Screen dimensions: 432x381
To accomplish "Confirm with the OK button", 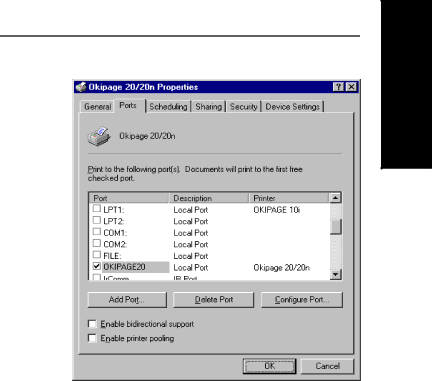I will click(x=269, y=366).
